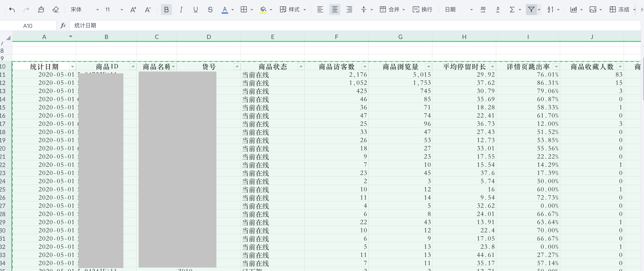Open the 商品状态 filter arrow
This screenshot has width=644, height=271.
[x=301, y=67]
